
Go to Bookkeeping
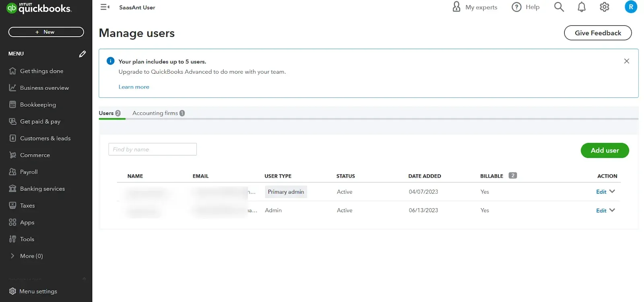[38, 105]
